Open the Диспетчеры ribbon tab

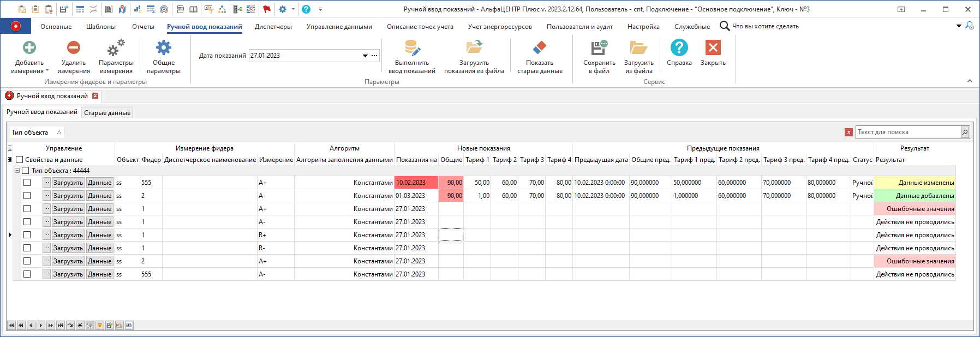[x=273, y=27]
